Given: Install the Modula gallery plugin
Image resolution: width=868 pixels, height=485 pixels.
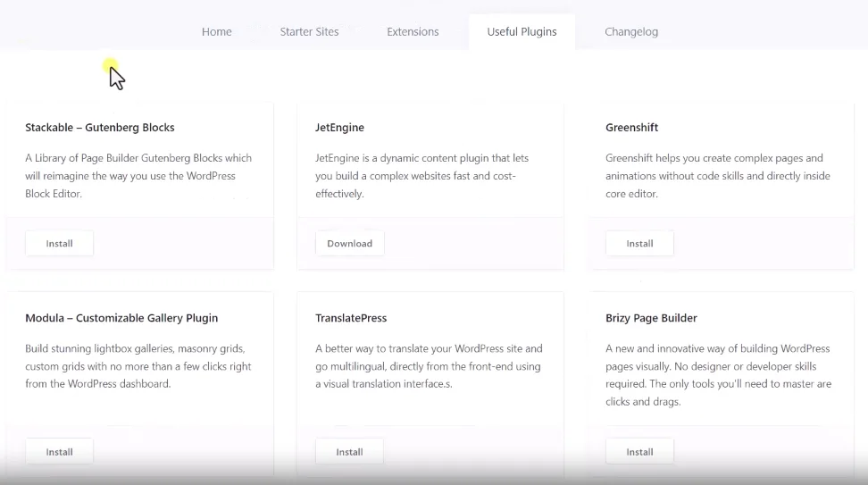Looking at the screenshot, I should coord(59,452).
